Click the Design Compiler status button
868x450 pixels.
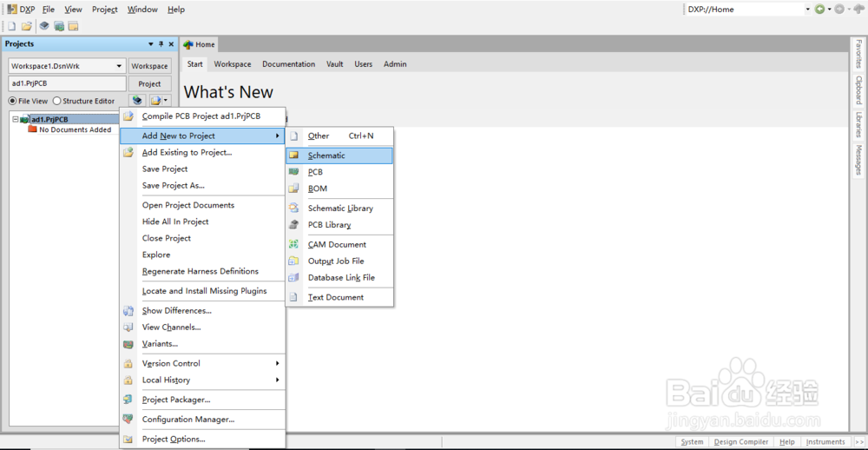coord(740,441)
